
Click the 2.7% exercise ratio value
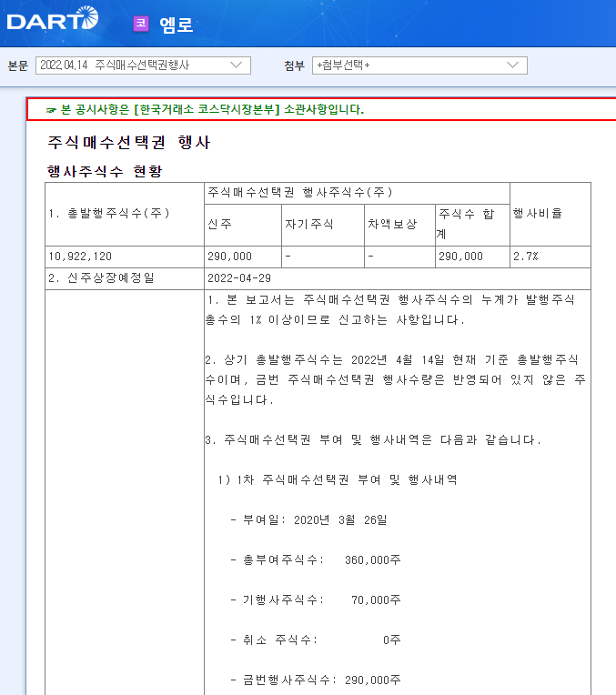click(x=526, y=257)
